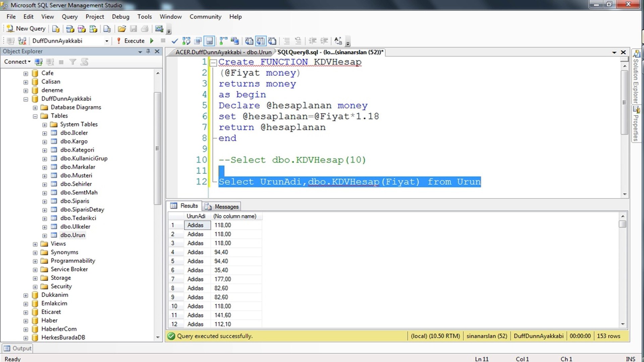Click the Object Explorer filter icon
Screen dimensions: 644x362
click(x=72, y=62)
